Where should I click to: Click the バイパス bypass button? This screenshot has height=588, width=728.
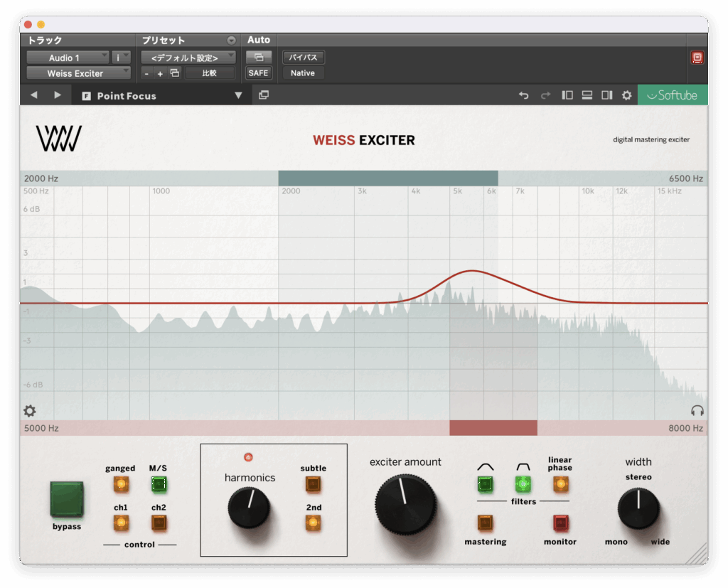(x=303, y=57)
